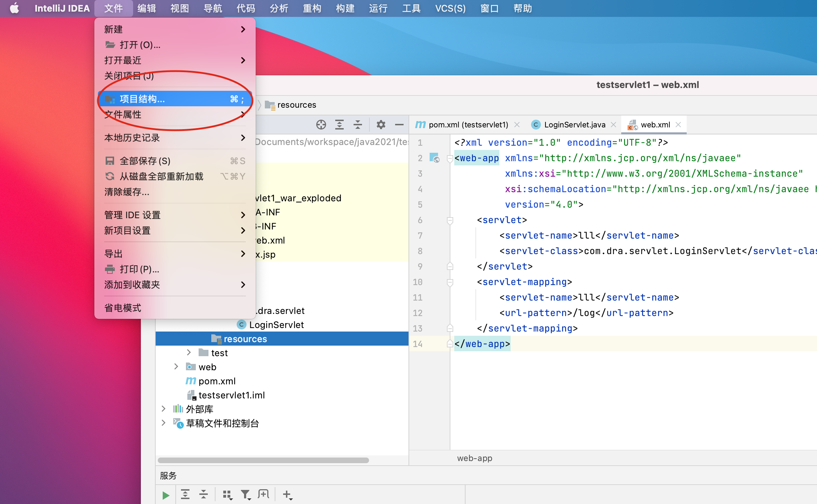This screenshot has height=504, width=817.
Task: Click the resources breadcrumb in navigation bar
Action: point(291,105)
